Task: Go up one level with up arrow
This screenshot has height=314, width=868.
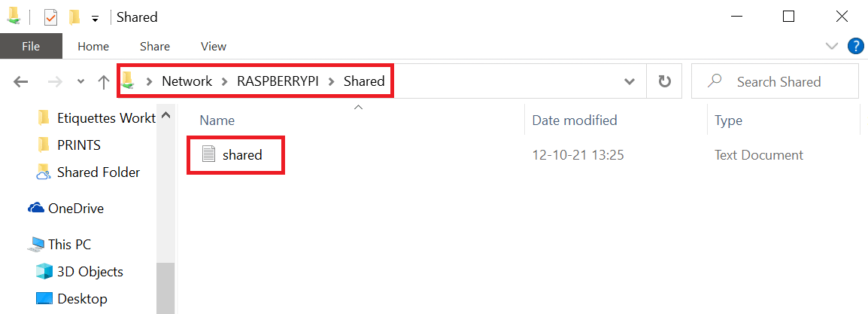Action: [104, 82]
